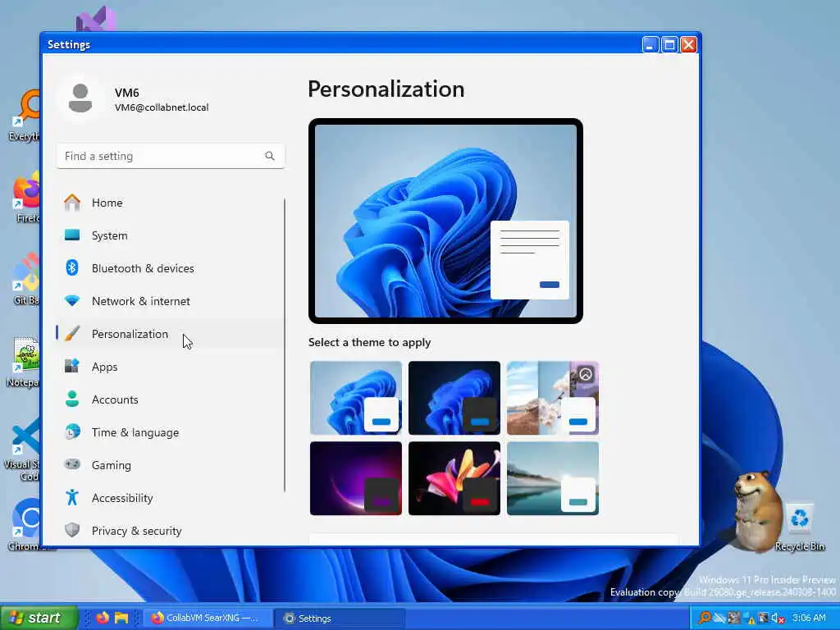
Task: Open the Home settings page
Action: (171, 203)
